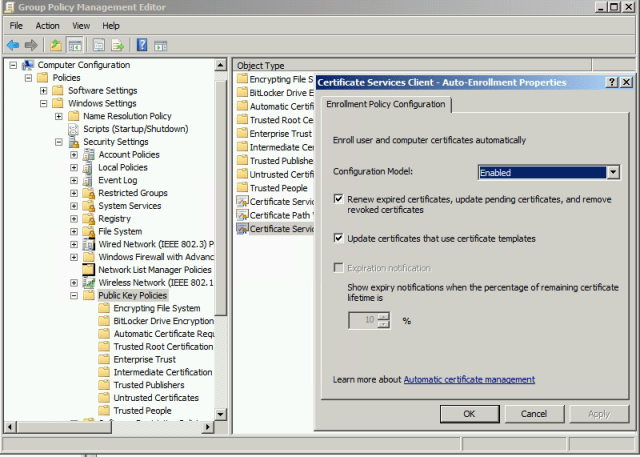Click the Object Type column header
Viewport: 640px width, 457px height.
pyautogui.click(x=412, y=65)
